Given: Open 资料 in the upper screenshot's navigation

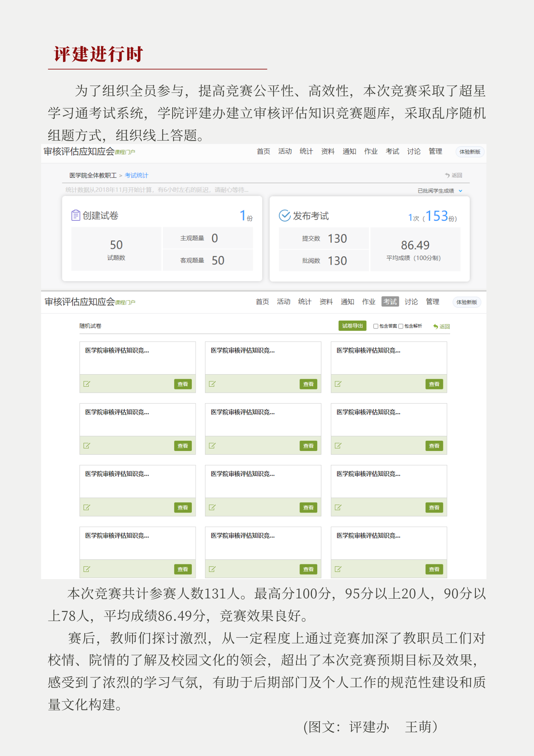Looking at the screenshot, I should click(328, 152).
